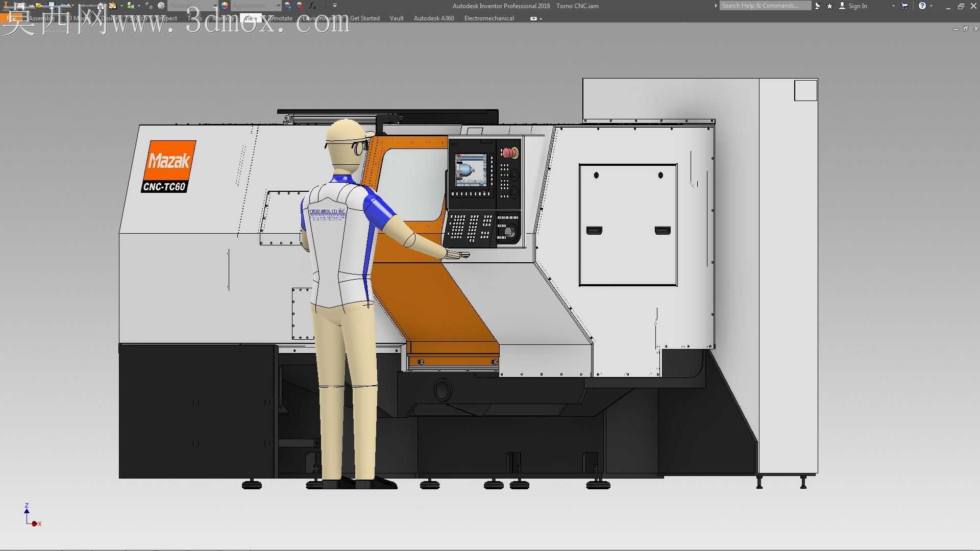
Task: Click the Communication Center satellite icon
Action: tap(818, 6)
